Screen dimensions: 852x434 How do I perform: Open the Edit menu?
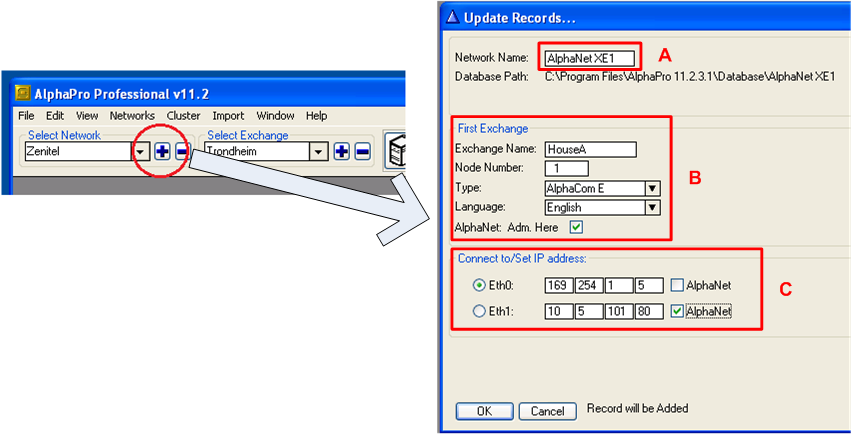(x=55, y=116)
